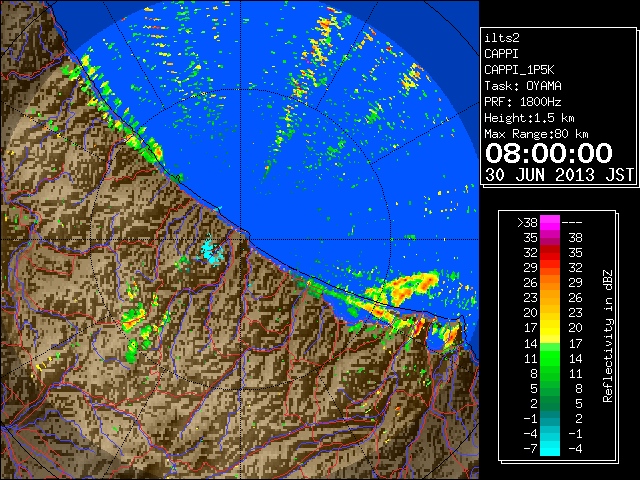Select the 'Task: OYAMA' text line
Viewport: 640px width, 480px height.
[523, 86]
